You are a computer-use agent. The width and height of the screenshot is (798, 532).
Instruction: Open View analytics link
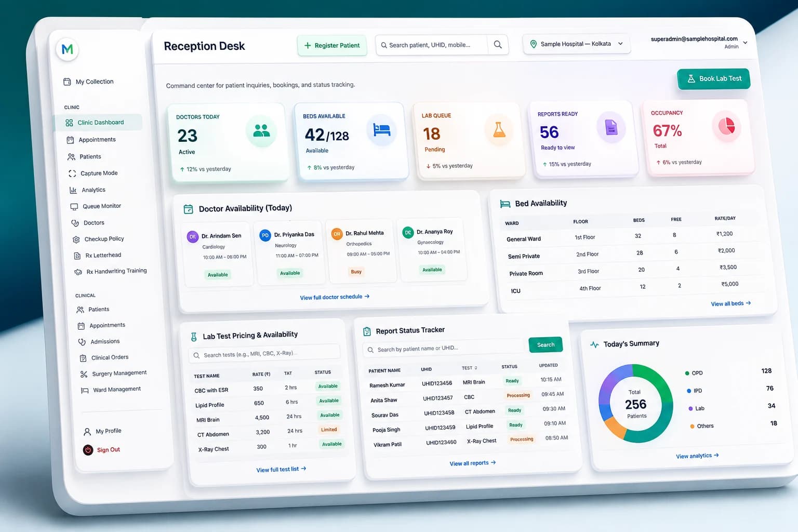697,456
